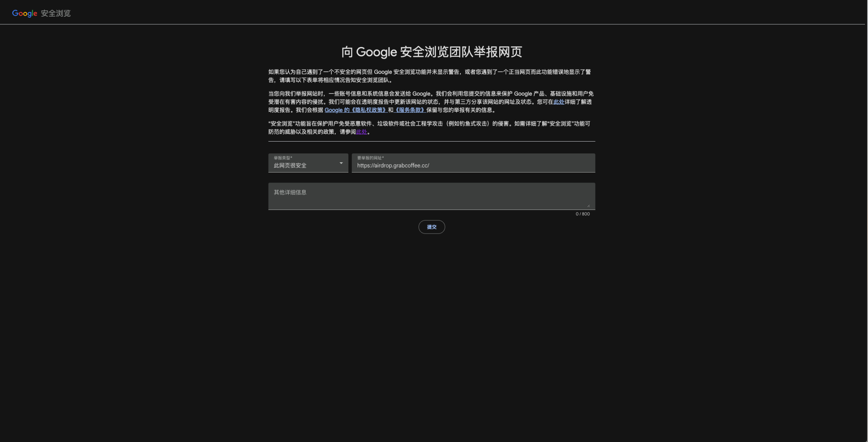Viewport: 868px width, 442px height.
Task: Click the dropdown arrow in 举报类型 field
Action: tap(341, 163)
